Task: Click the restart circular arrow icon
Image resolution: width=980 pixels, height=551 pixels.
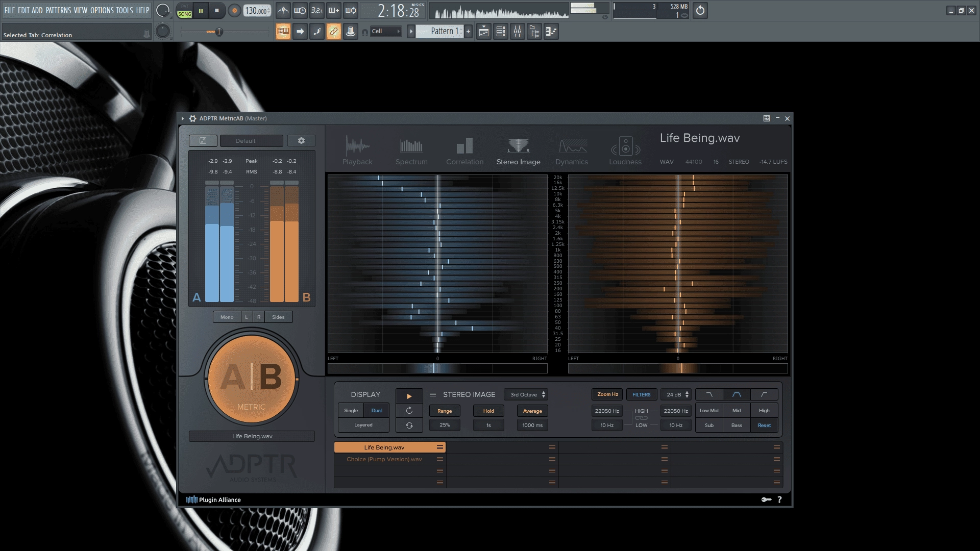Action: point(409,410)
